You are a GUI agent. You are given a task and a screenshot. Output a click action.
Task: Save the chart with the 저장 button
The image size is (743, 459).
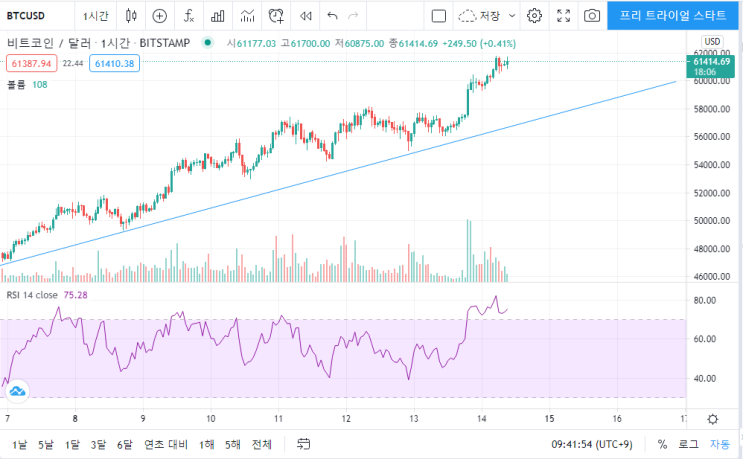pos(480,16)
